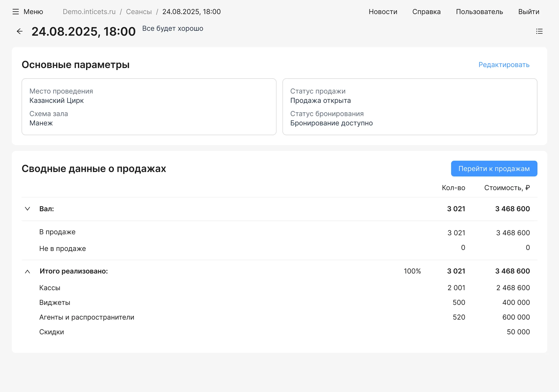
Task: Click the Статус продажи card
Action: [x=410, y=107]
